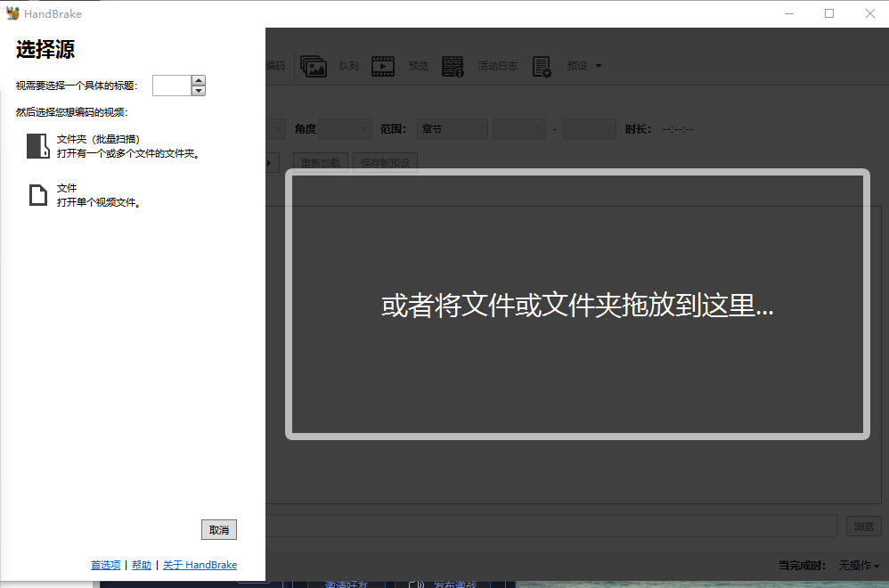Click the 浏览 (browse) button
Screen dimensions: 889x588
pos(863,527)
